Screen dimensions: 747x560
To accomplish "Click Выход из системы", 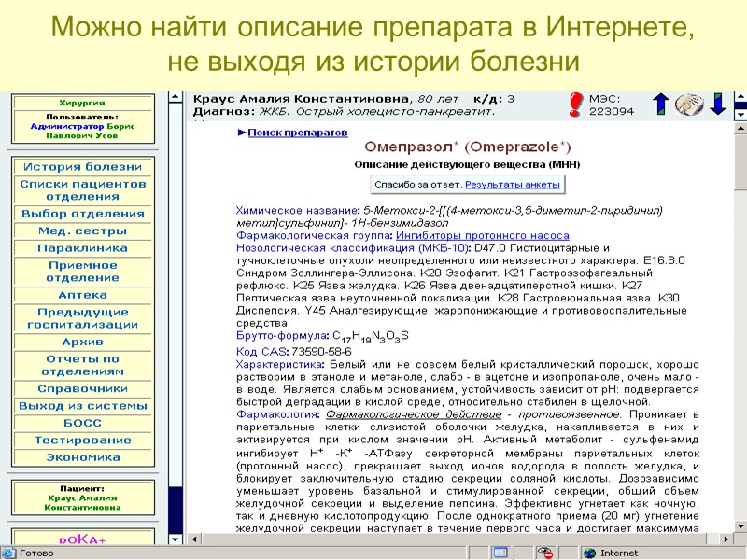I will pyautogui.click(x=83, y=406).
